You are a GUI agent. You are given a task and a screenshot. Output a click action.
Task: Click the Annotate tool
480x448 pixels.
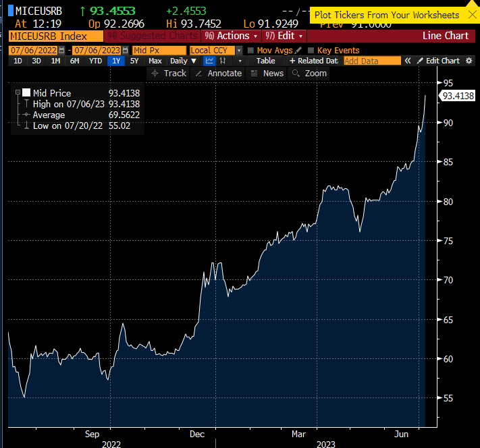[218, 74]
